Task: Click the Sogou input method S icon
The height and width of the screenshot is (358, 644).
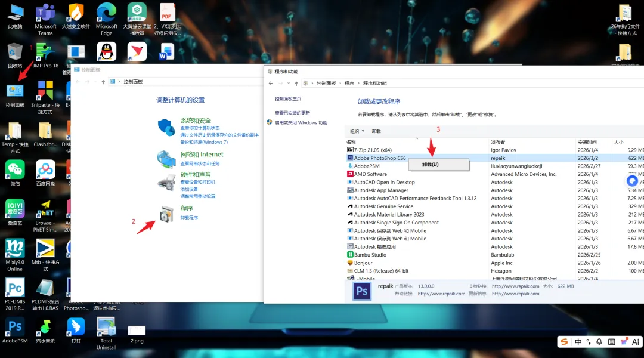Action: coord(564,341)
